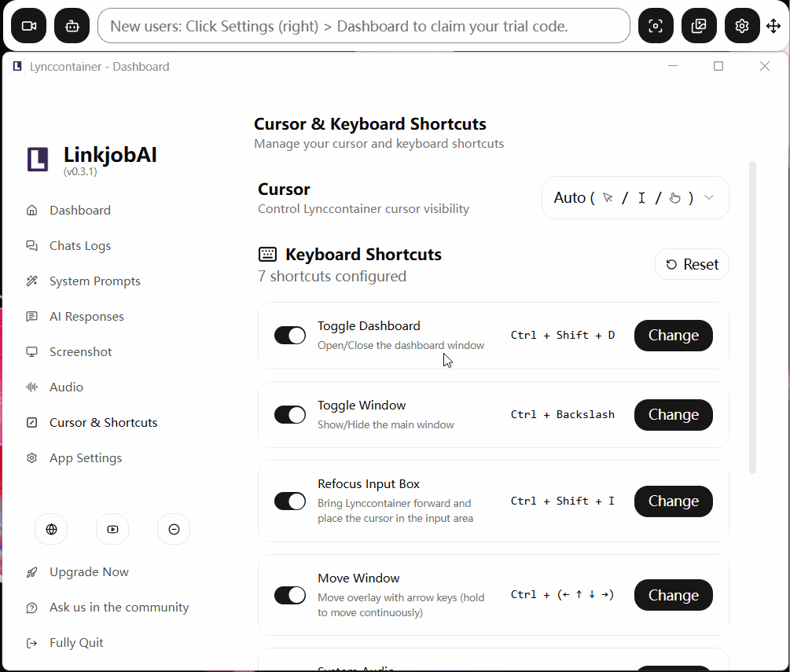Select Cursor & Shortcuts in sidebar

pos(103,422)
